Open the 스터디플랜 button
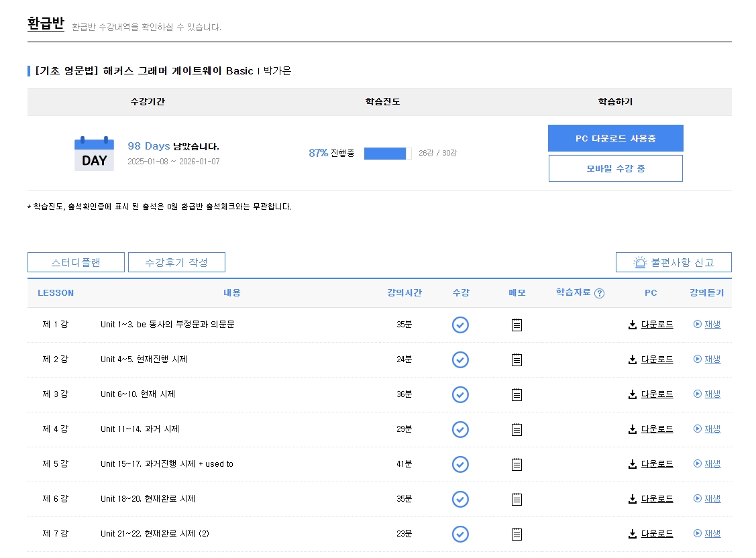Viewport: 756px width, 558px height. (76, 262)
